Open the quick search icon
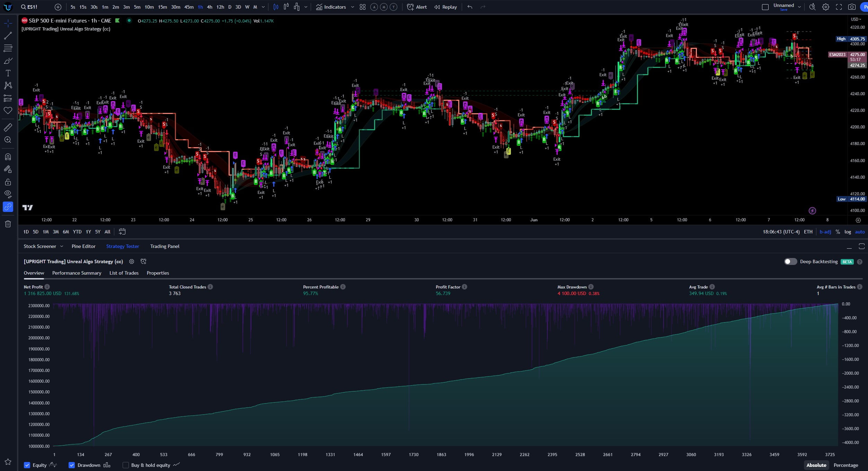Screen dimensions: 868x471 click(812, 7)
